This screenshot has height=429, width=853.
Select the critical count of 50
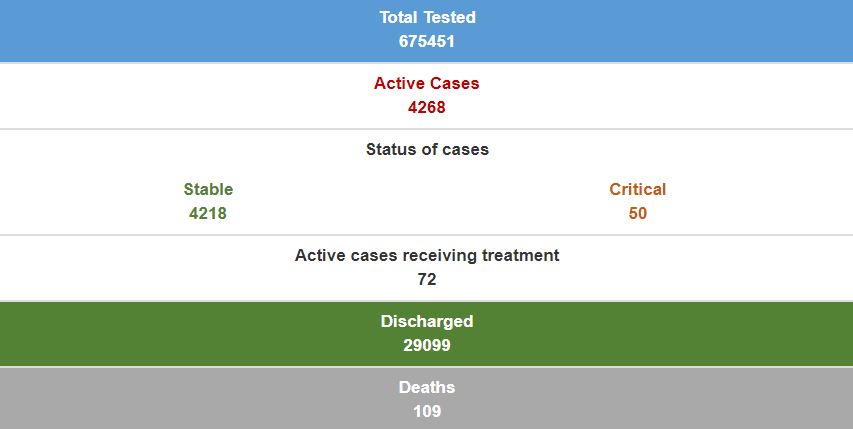638,213
